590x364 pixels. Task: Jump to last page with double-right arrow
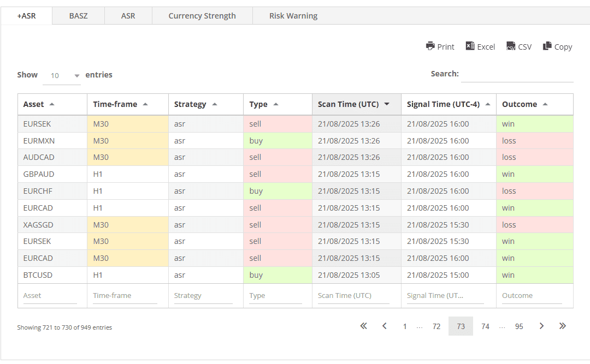coord(563,326)
